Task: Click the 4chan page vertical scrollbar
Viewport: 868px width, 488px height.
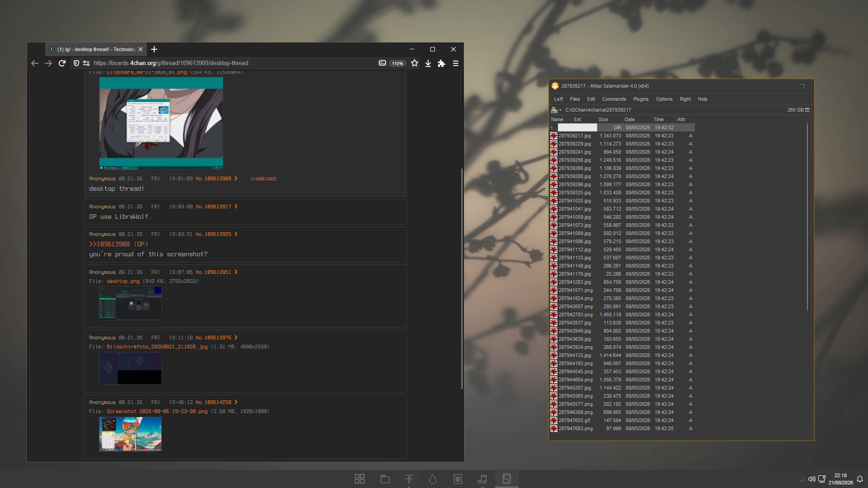Action: tap(462, 278)
